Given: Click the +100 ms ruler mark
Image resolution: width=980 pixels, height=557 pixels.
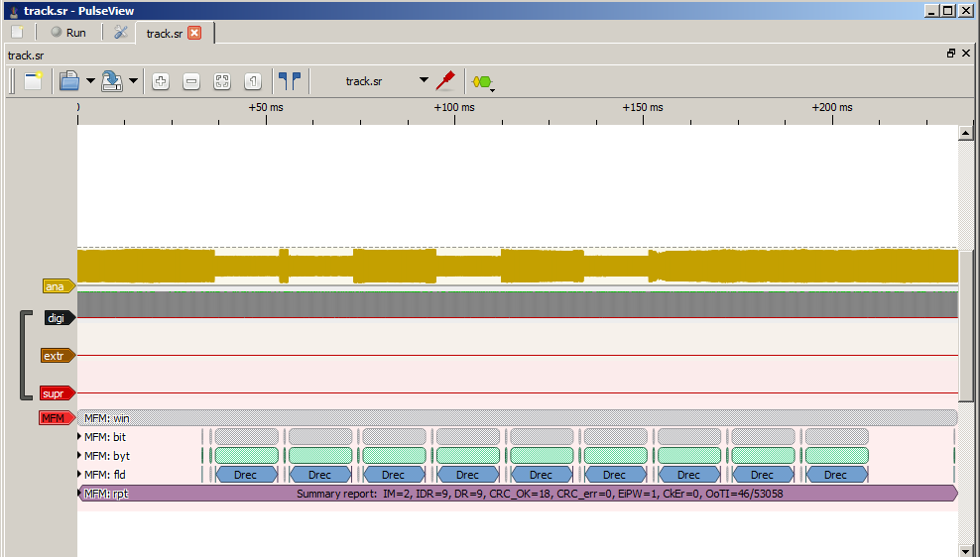Looking at the screenshot, I should [454, 107].
